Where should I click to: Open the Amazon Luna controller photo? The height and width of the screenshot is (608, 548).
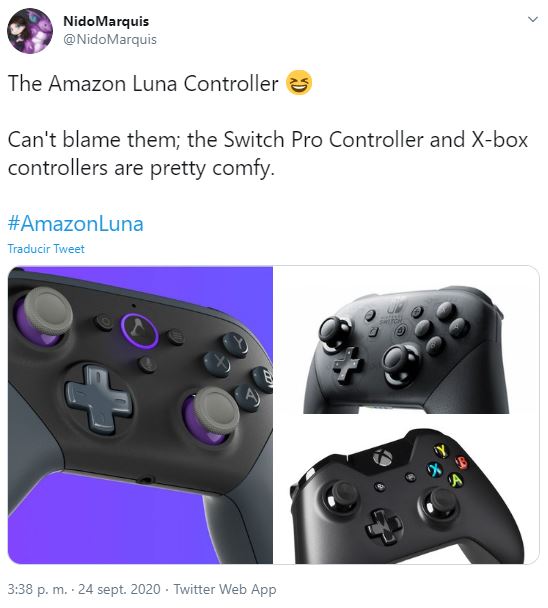[x=140, y=415]
